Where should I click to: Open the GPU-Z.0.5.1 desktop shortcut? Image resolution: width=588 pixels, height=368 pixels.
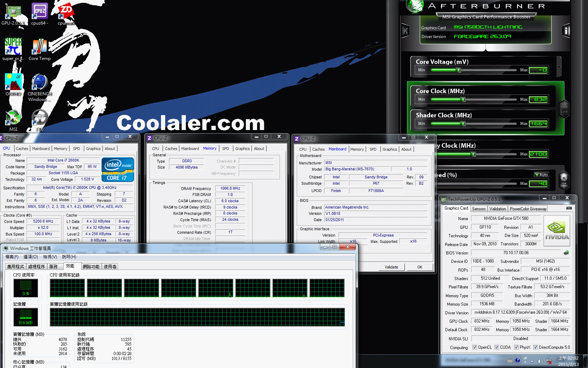pos(13,13)
